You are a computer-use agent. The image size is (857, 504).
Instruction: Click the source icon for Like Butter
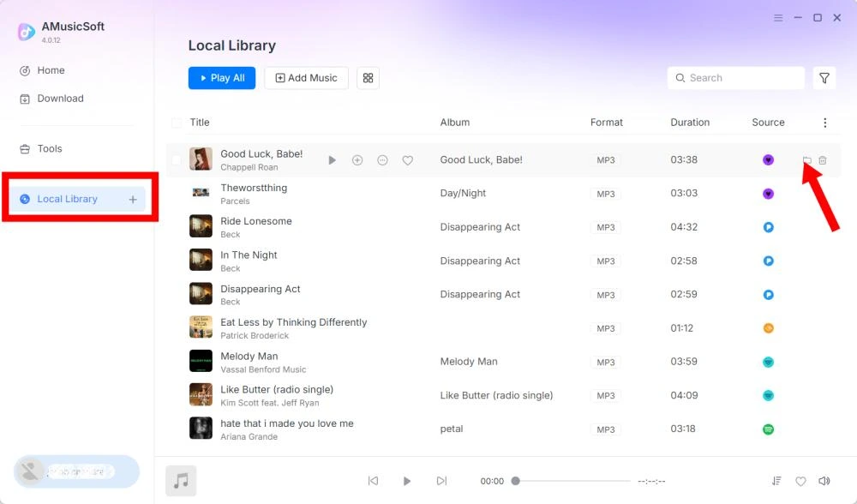(x=769, y=396)
